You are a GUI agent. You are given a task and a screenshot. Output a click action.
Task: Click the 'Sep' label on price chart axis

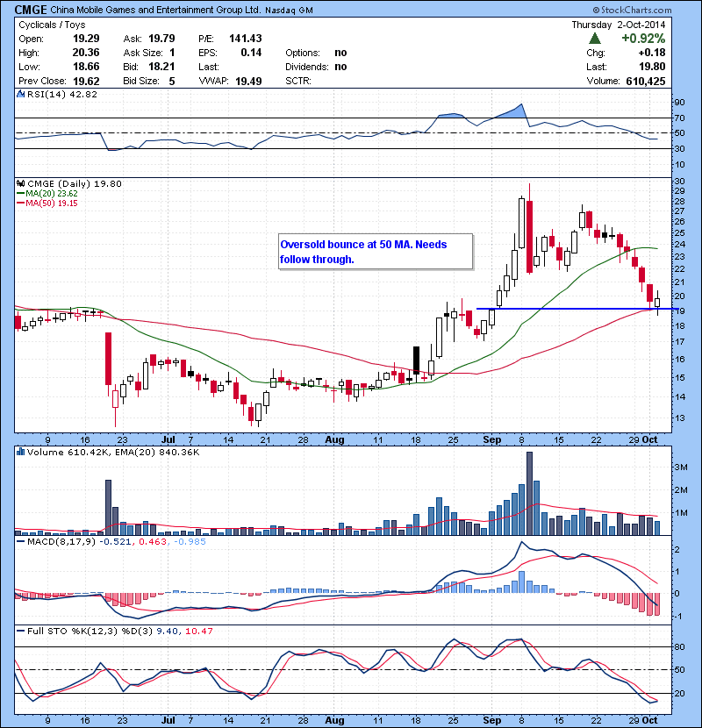click(492, 439)
